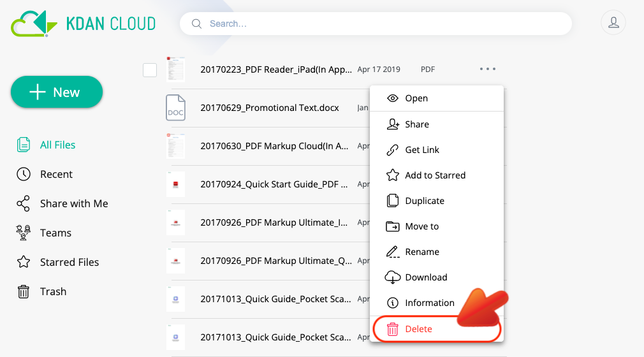Pick Duplicate from the context menu
Screen dimensions: 644x357
pyautogui.click(x=437, y=201)
